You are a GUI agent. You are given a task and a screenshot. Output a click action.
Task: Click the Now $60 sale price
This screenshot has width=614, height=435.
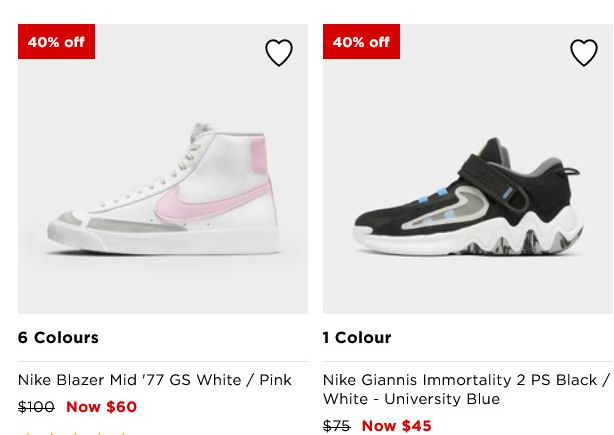coord(101,407)
